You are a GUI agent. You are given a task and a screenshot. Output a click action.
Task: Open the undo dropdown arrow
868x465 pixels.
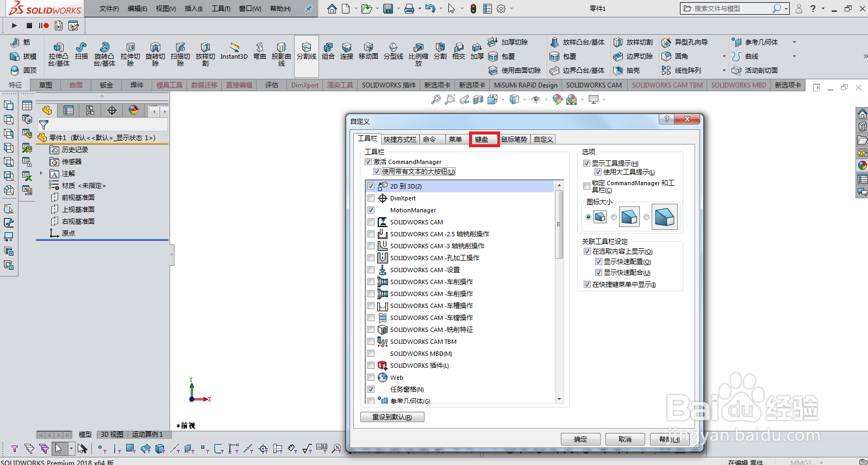tap(440, 9)
